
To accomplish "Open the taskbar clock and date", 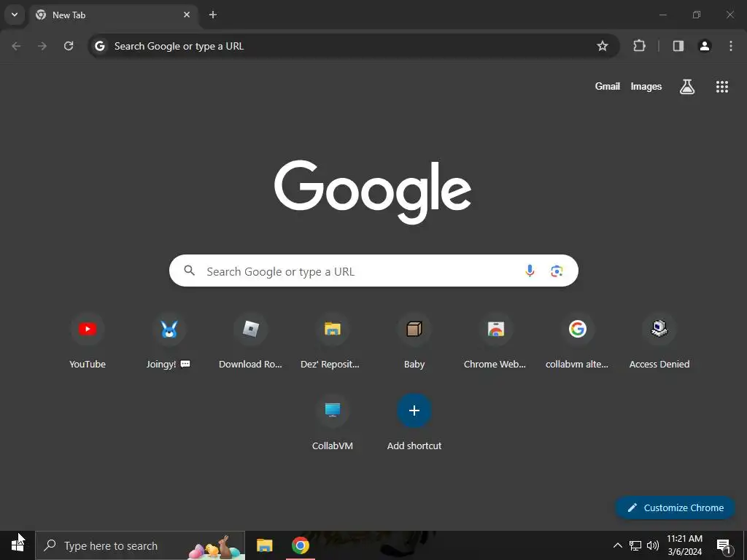I will [x=684, y=545].
